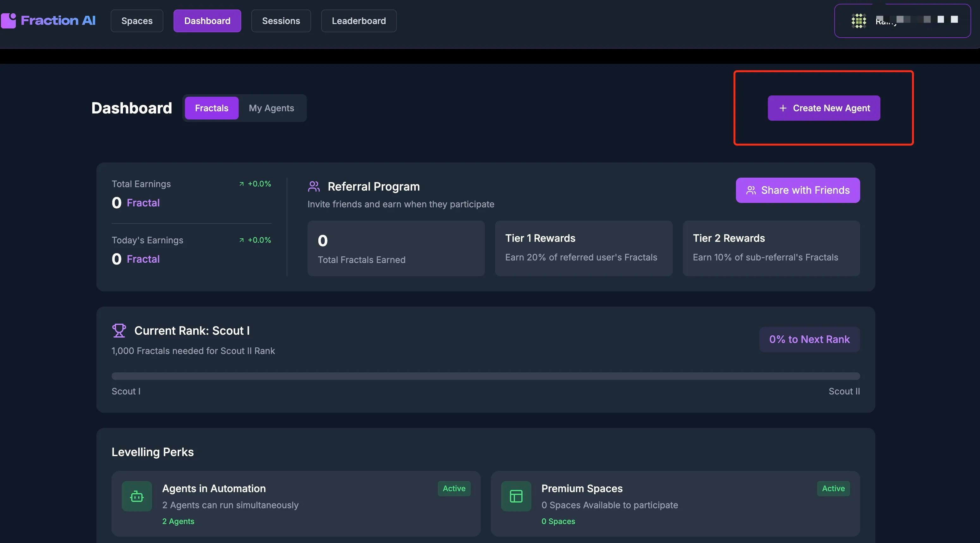The width and height of the screenshot is (980, 543).
Task: Open the Tier 1 Rewards card
Action: coord(583,248)
